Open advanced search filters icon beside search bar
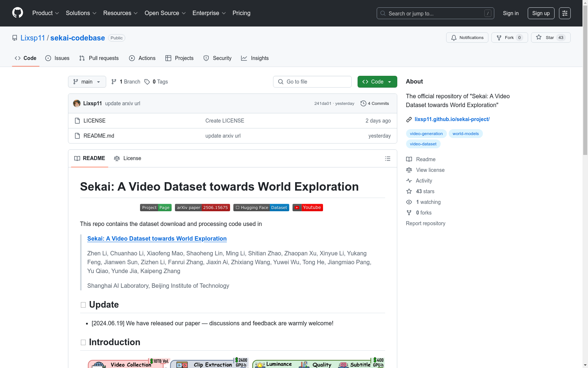This screenshot has height=368, width=588. click(565, 13)
